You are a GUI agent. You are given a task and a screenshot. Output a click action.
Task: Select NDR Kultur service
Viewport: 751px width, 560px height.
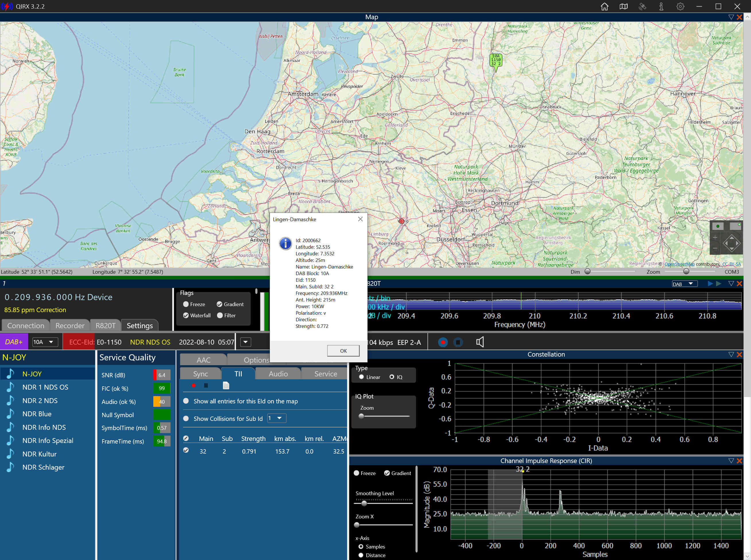pyautogui.click(x=39, y=454)
